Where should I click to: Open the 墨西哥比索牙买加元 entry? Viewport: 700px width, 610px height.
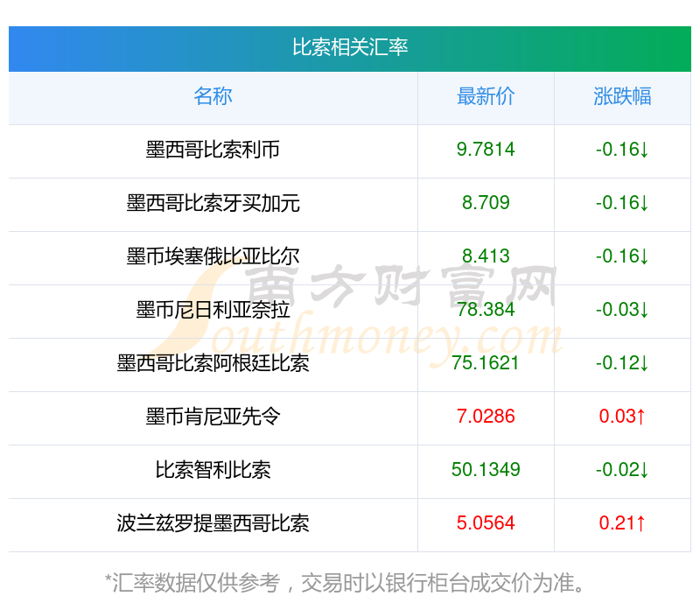tap(213, 203)
